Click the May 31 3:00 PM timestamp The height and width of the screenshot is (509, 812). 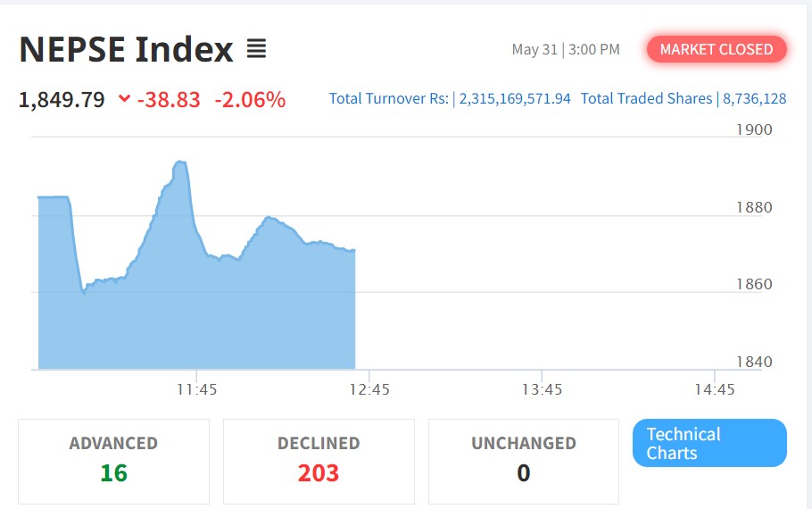click(566, 49)
